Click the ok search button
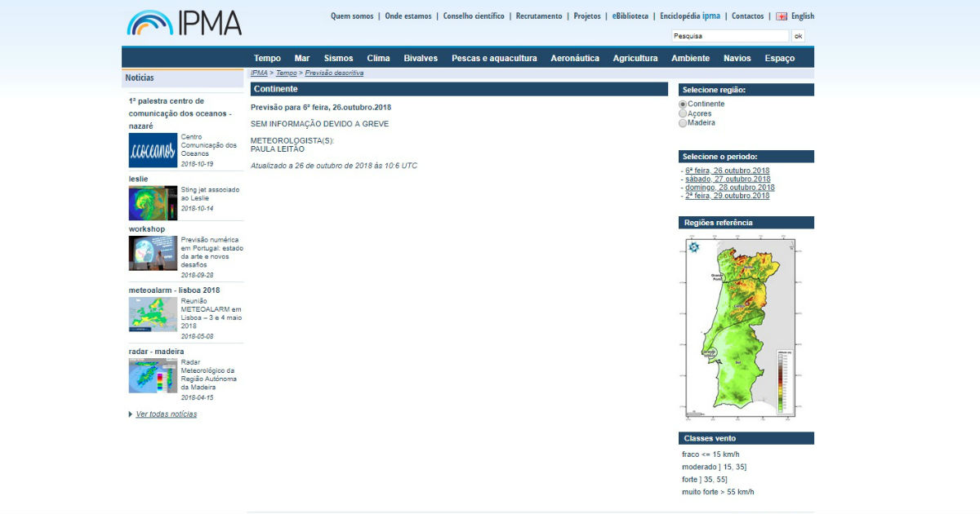Viewport: 980px width, 514px height. [798, 36]
